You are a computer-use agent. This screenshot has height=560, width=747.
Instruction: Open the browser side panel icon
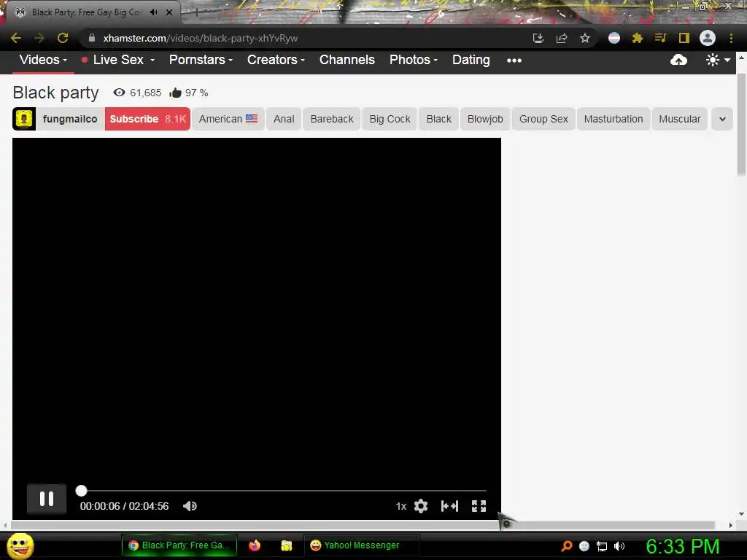click(x=684, y=38)
